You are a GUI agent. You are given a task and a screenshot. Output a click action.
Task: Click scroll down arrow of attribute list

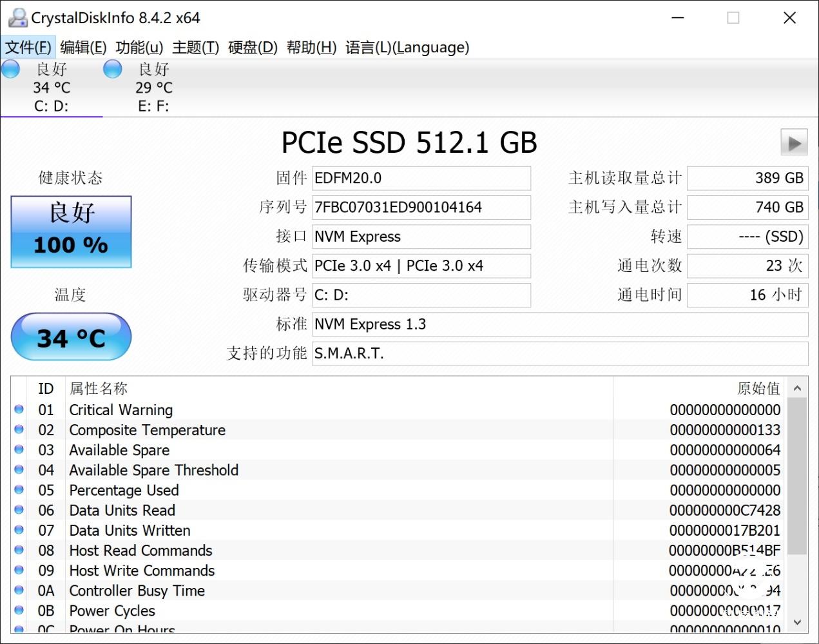coord(797,622)
